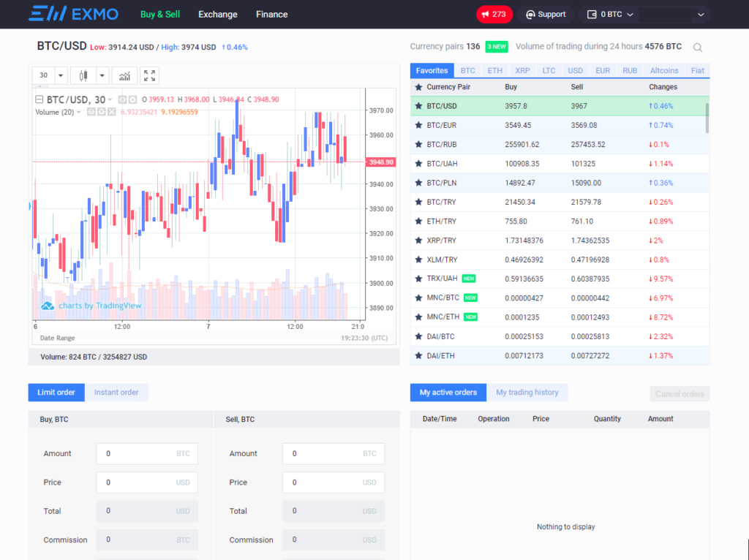Toggle the BTC/USD favorite star
The width and height of the screenshot is (749, 560).
(418, 106)
